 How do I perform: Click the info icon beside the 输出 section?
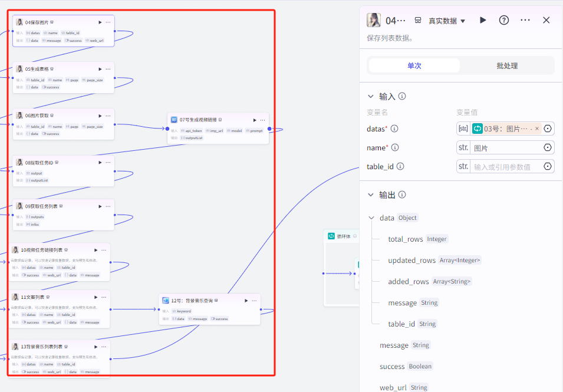click(403, 195)
